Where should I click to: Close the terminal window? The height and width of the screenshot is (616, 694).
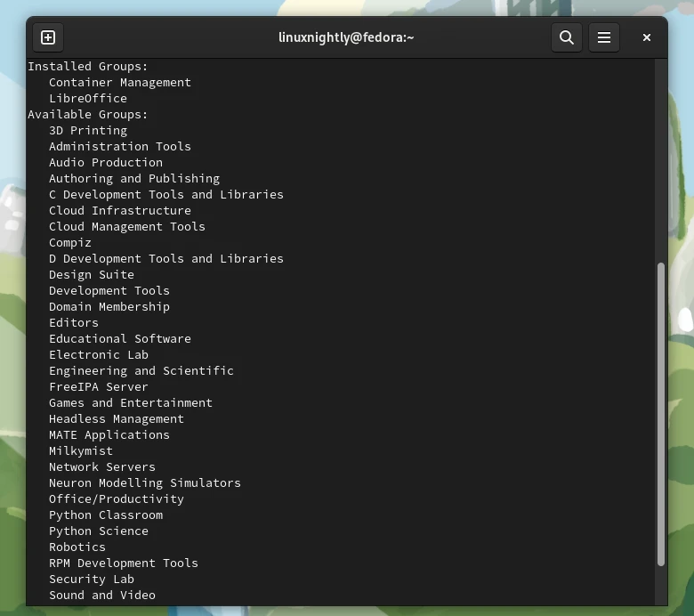point(647,37)
